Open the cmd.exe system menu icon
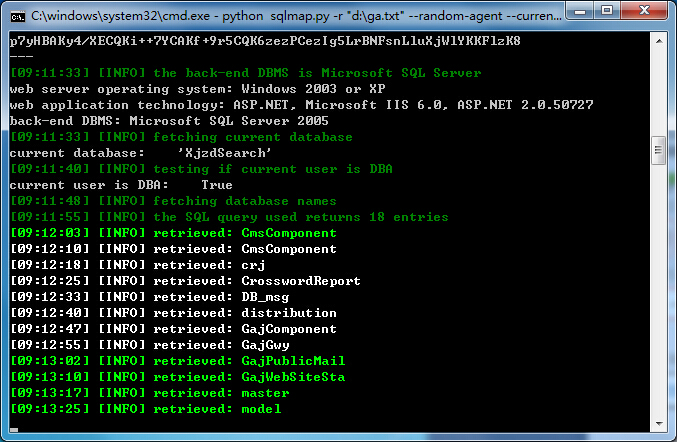The width and height of the screenshot is (677, 442). (18, 16)
